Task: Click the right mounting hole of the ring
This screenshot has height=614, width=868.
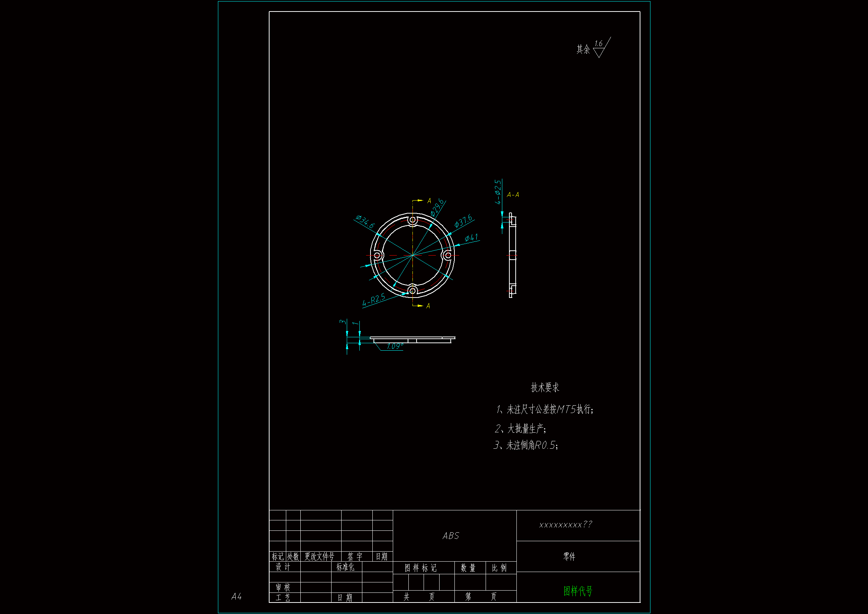Action: coord(448,255)
